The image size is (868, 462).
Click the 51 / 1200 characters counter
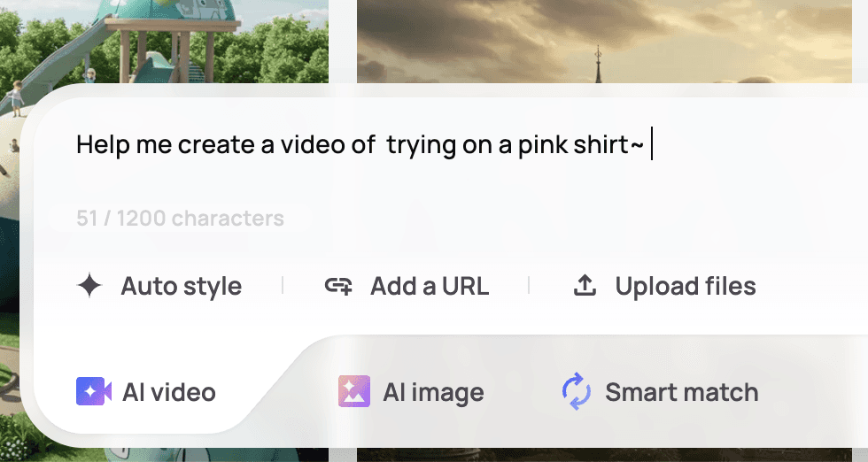[x=181, y=218]
